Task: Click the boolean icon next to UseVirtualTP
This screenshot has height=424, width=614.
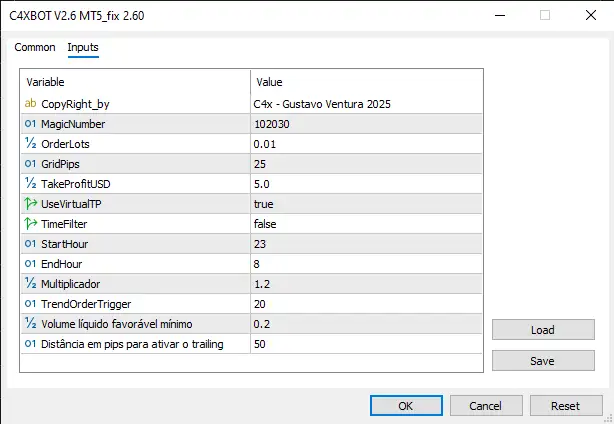Action: coord(30,204)
